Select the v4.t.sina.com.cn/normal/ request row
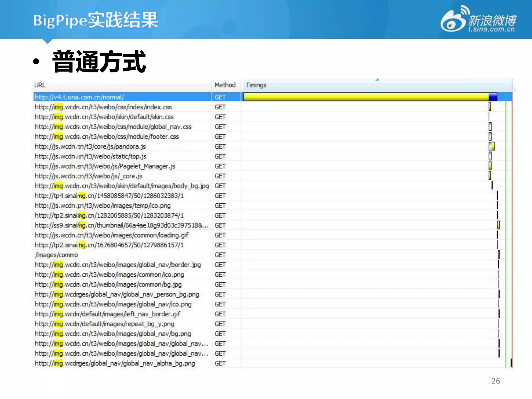Image resolution: width=532 pixels, height=399 pixels. pos(79,97)
